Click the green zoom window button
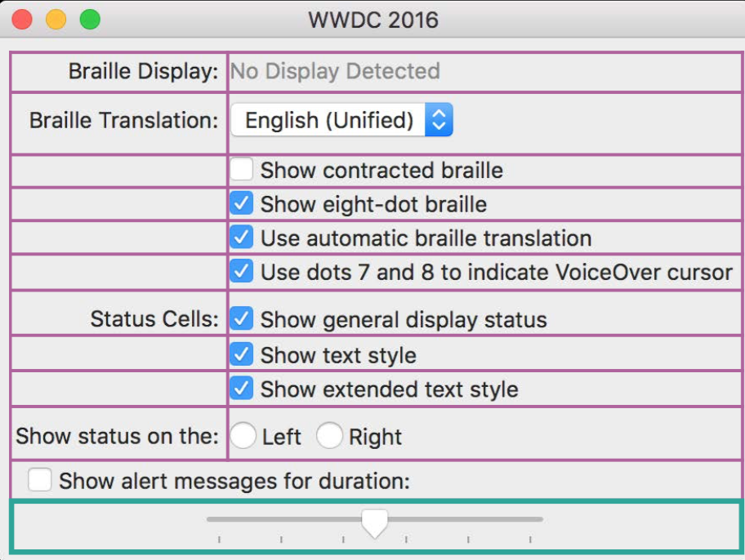 91,20
